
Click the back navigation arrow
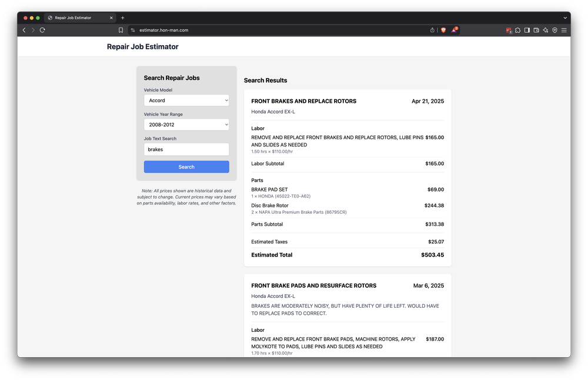point(24,30)
